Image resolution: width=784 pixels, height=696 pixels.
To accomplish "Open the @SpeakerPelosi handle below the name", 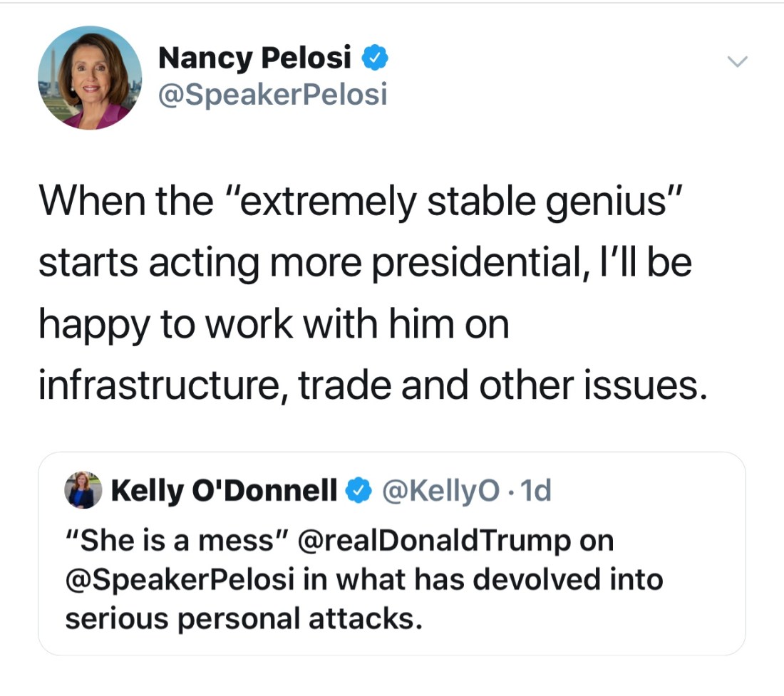I will coord(272,93).
